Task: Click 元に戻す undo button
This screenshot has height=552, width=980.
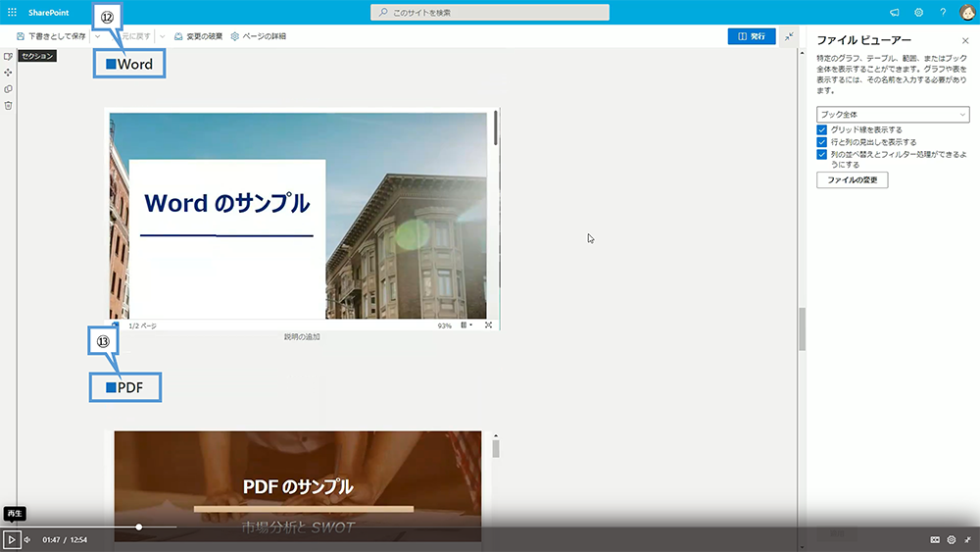Action: click(x=135, y=36)
